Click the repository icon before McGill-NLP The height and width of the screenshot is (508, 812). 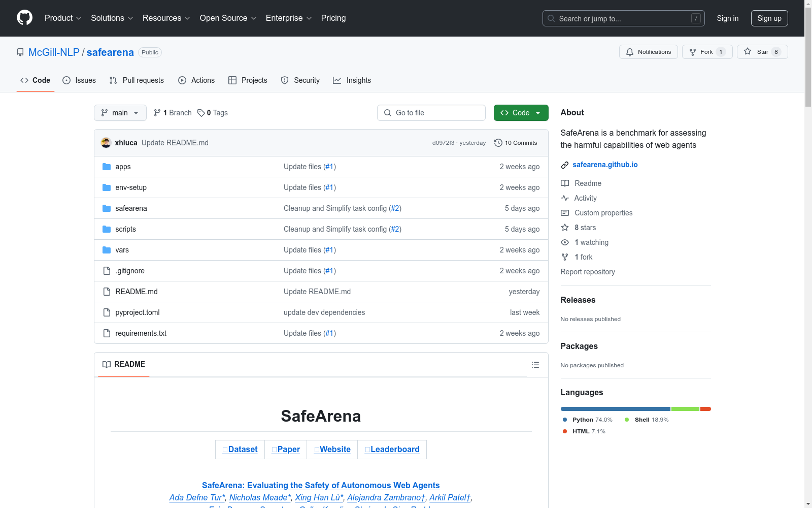[20, 52]
